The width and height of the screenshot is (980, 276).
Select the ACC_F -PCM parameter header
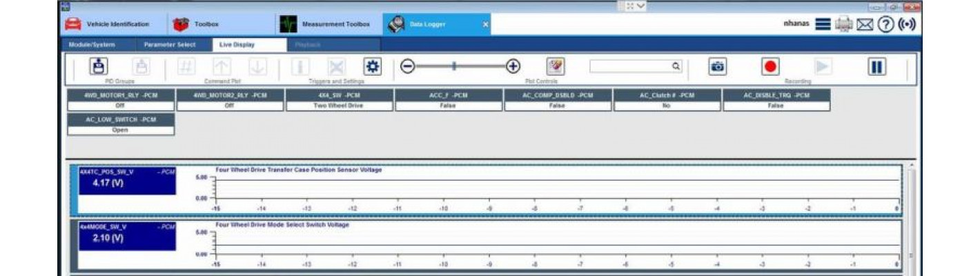pyautogui.click(x=449, y=95)
